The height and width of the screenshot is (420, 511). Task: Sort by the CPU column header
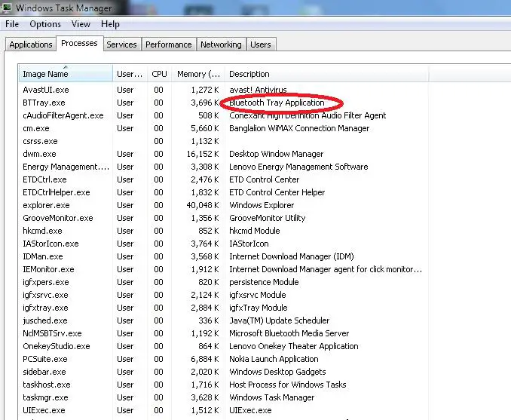click(x=159, y=74)
